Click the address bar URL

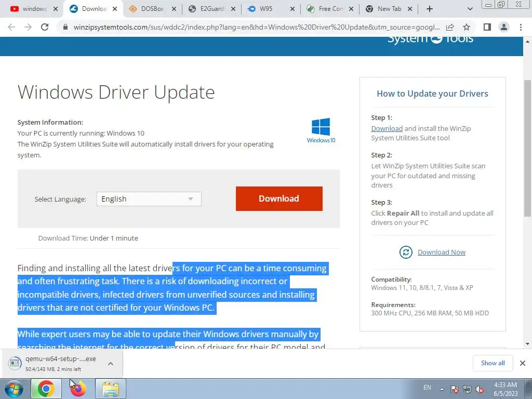pyautogui.click(x=257, y=27)
